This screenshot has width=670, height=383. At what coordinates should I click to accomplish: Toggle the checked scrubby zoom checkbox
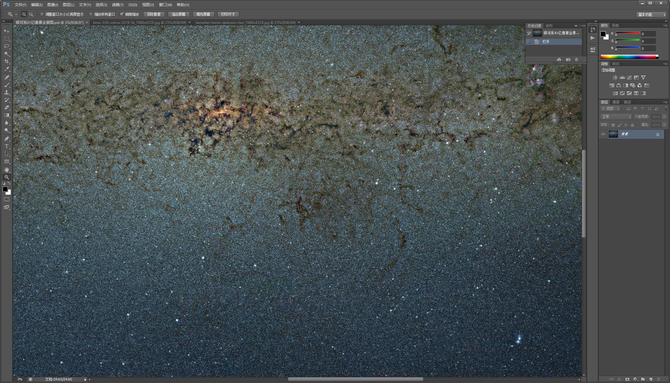click(x=122, y=14)
